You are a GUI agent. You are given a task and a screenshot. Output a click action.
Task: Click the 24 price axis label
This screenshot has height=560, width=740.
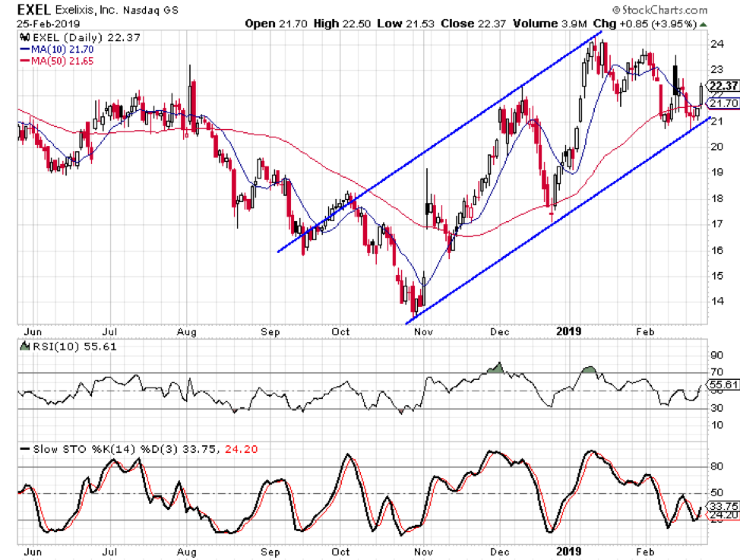[717, 44]
